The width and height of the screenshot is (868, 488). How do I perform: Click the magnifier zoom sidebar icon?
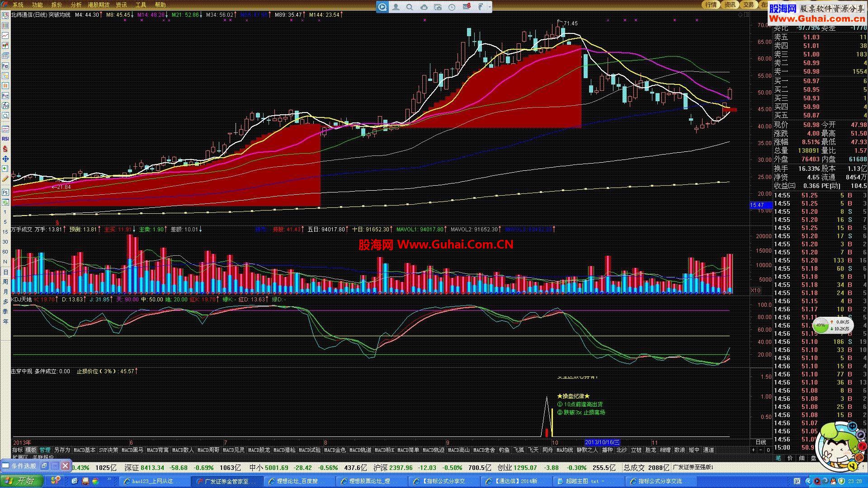coord(5,116)
